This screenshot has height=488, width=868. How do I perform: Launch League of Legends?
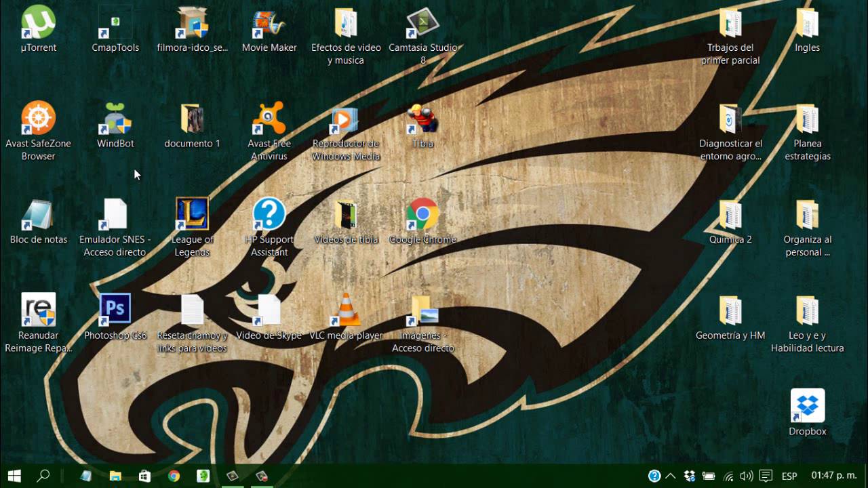[193, 228]
